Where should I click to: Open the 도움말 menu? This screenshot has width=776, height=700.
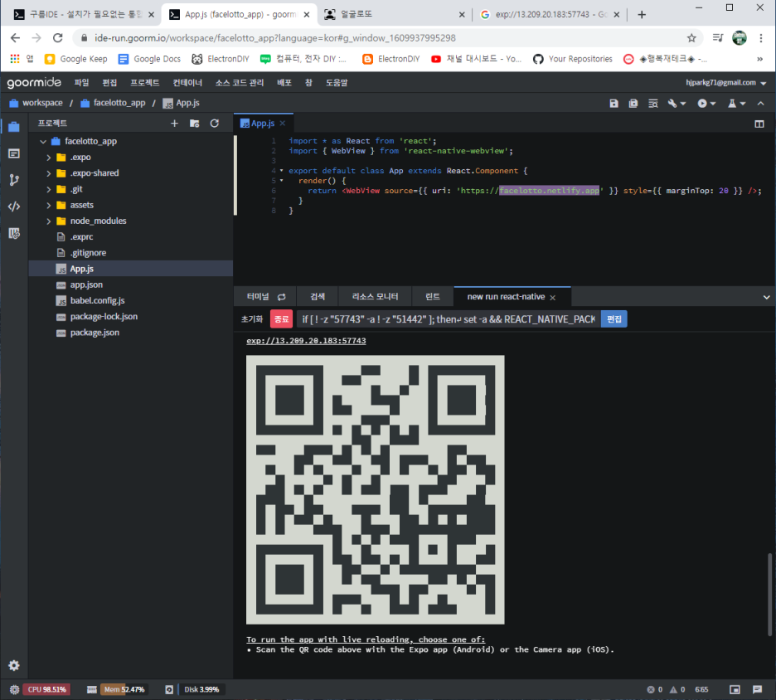click(337, 83)
